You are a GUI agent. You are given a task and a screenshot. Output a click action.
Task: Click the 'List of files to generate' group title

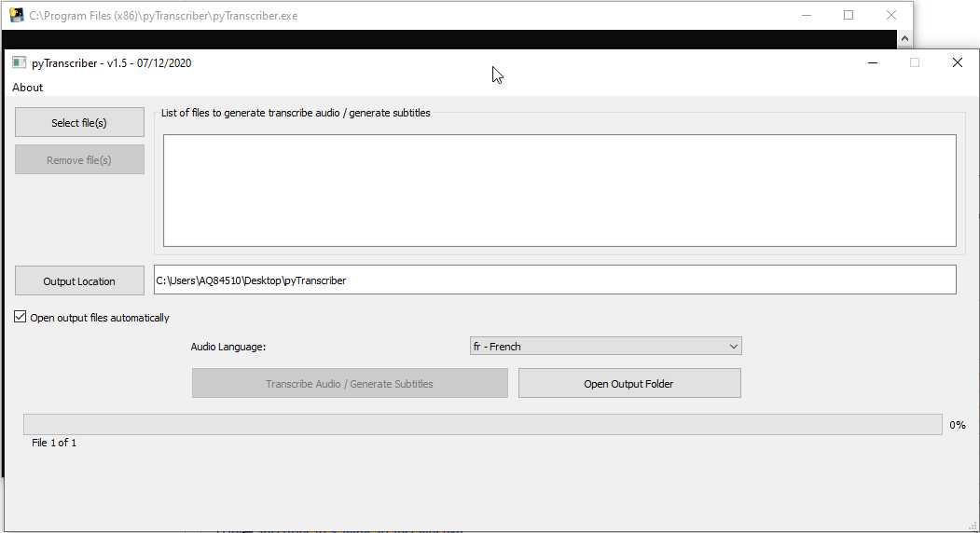pos(296,113)
